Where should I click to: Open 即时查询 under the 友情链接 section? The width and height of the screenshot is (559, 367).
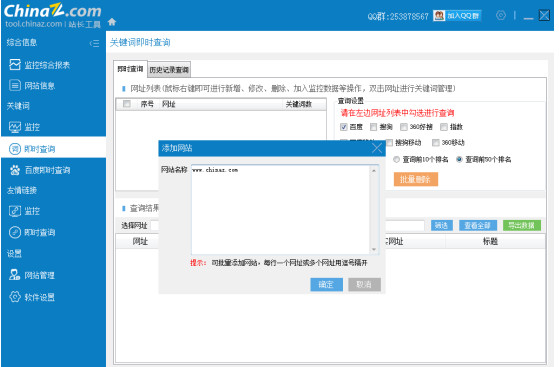[32, 233]
